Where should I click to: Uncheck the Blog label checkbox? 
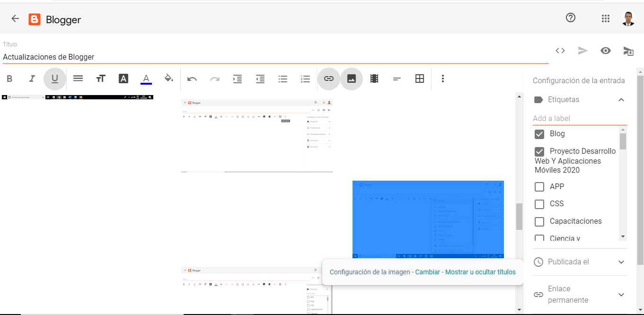pos(539,134)
